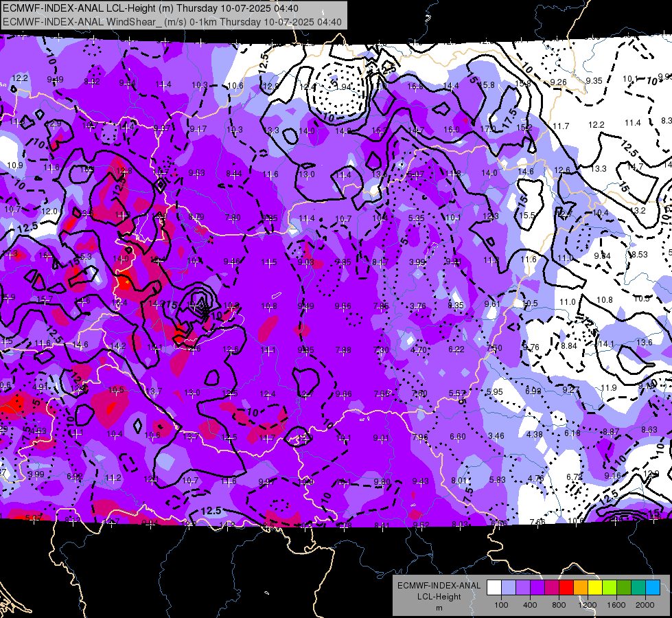
Task: Click the grid value 8.87
Action: coord(611,431)
